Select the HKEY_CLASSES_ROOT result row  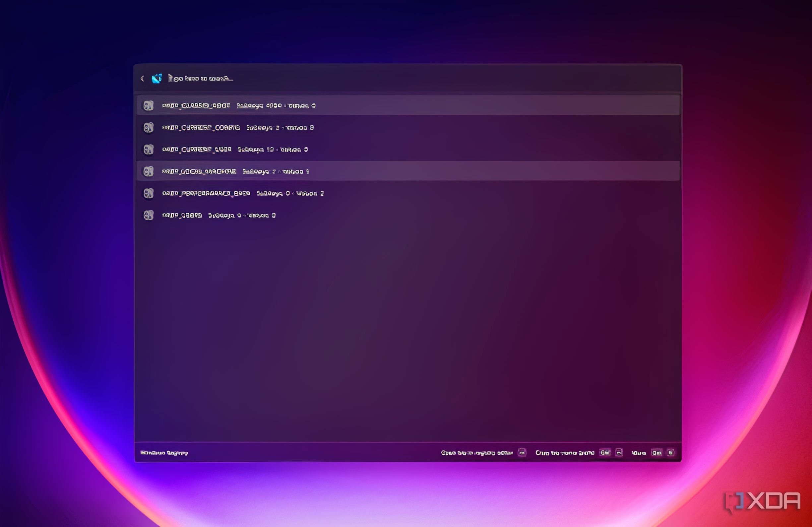pyautogui.click(x=408, y=105)
